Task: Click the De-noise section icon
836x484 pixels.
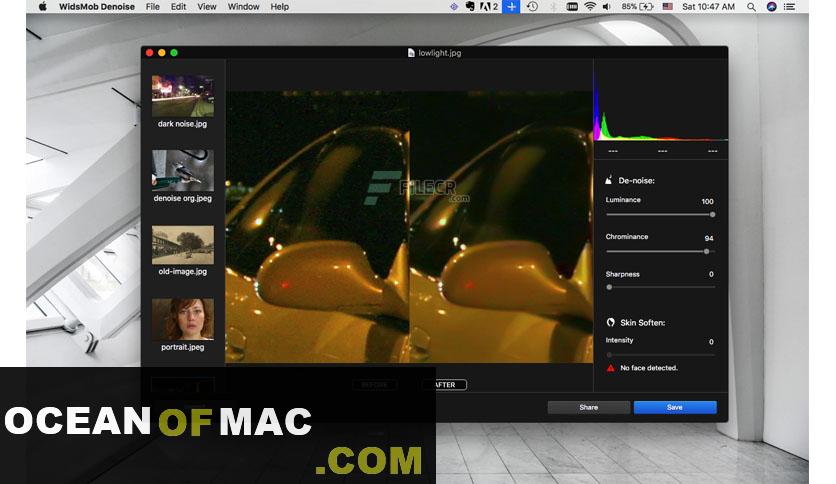Action: coord(609,180)
